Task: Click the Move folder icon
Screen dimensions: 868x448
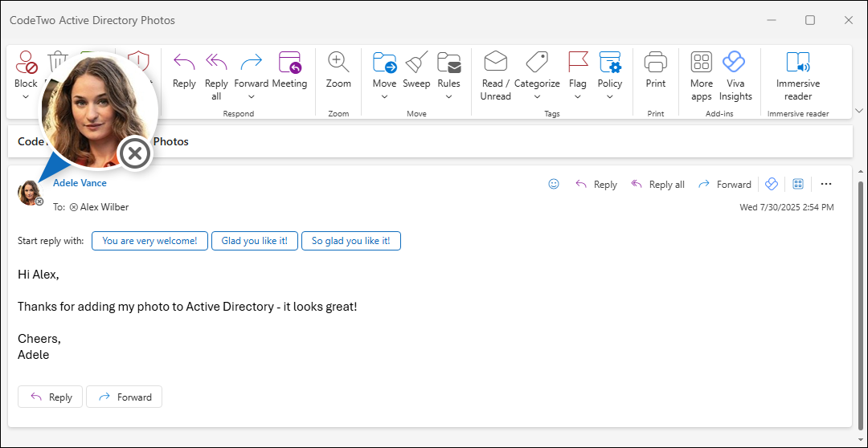Action: [x=384, y=62]
